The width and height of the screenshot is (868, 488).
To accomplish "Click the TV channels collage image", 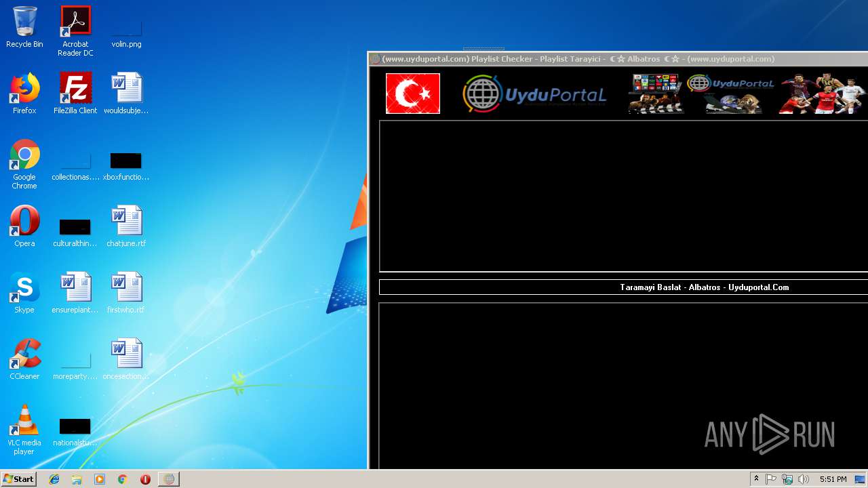I will tap(656, 94).
